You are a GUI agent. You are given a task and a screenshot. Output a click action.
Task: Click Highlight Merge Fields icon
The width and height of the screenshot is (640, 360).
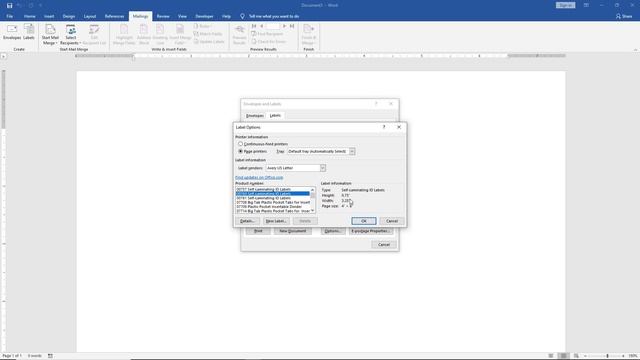(x=124, y=35)
